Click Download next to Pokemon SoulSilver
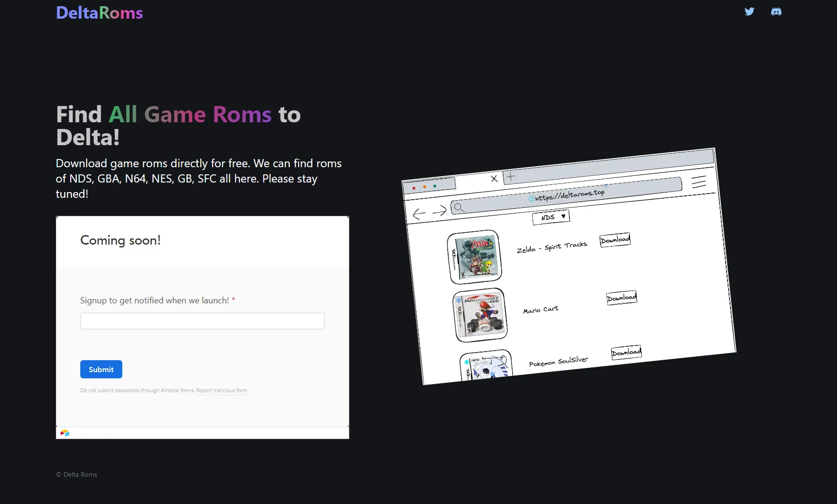Screen dimensions: 837x504 point(626,353)
